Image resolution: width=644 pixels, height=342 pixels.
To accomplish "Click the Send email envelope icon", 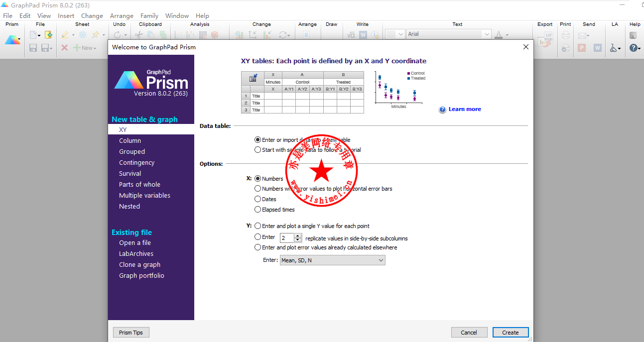I will (582, 35).
